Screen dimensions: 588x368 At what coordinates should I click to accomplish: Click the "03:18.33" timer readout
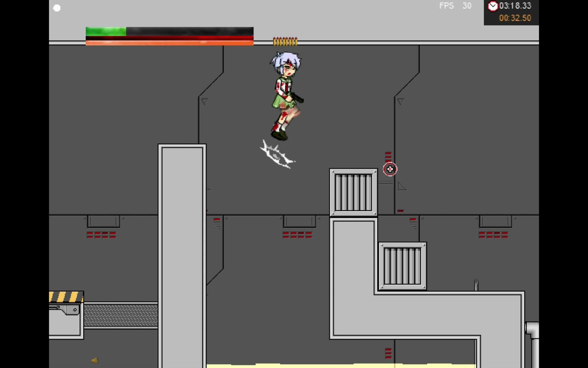pyautogui.click(x=515, y=6)
